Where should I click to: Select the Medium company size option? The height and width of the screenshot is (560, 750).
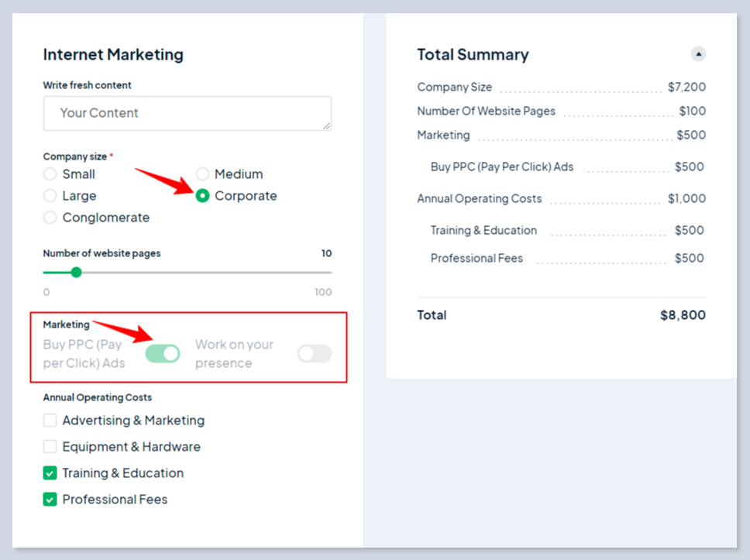pos(202,174)
